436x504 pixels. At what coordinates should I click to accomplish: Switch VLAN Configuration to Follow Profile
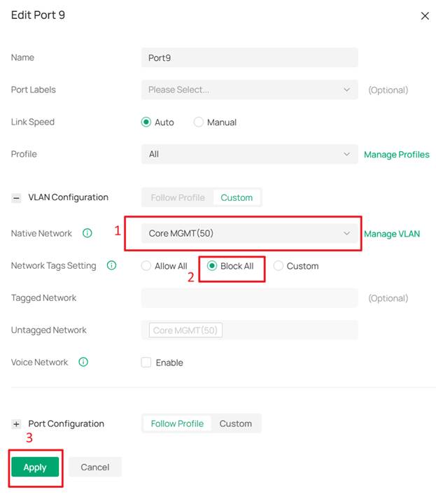coord(178,197)
